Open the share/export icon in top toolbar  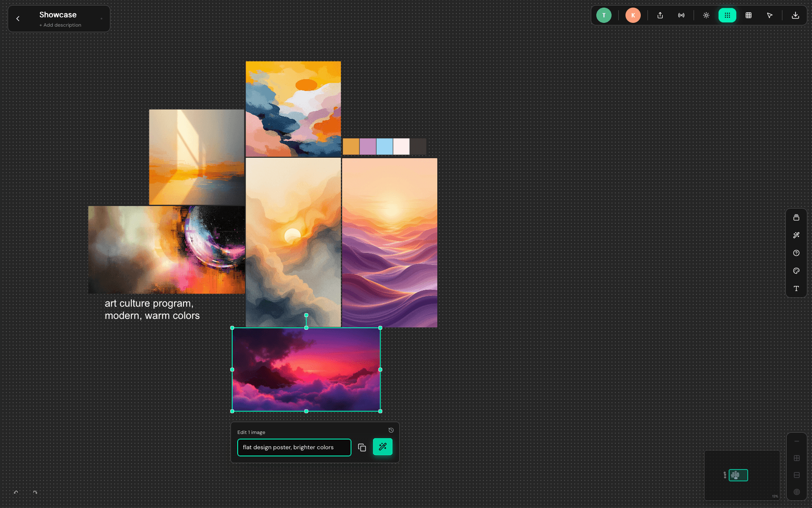pos(660,15)
